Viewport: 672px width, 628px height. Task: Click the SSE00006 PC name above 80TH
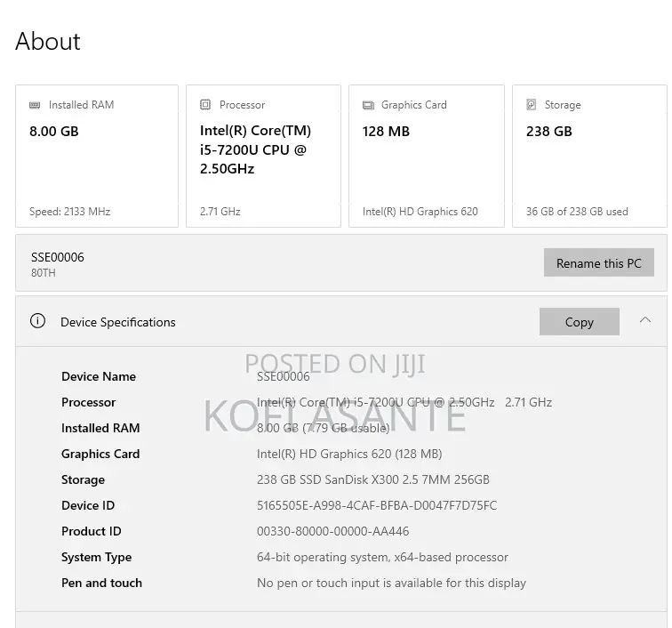(58, 257)
